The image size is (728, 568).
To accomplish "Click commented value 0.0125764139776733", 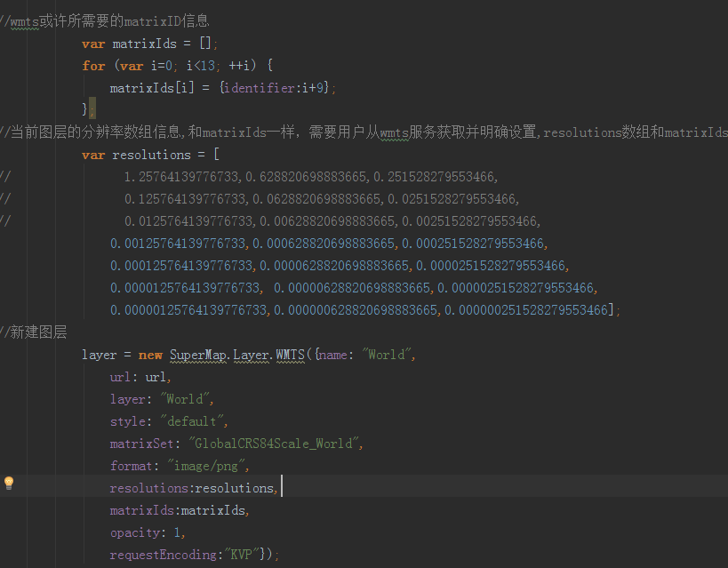I will [188, 221].
